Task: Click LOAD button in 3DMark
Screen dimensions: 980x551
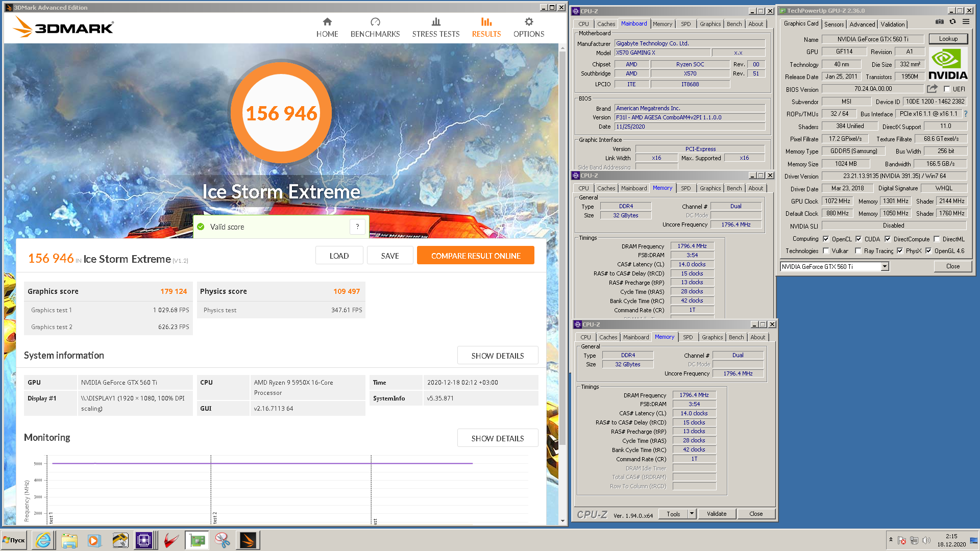Action: pyautogui.click(x=339, y=256)
